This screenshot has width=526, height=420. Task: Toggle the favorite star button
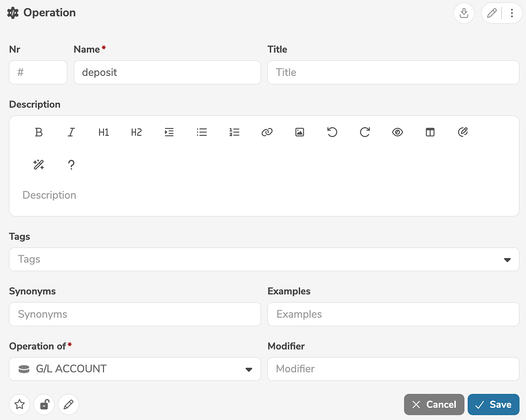tap(20, 405)
